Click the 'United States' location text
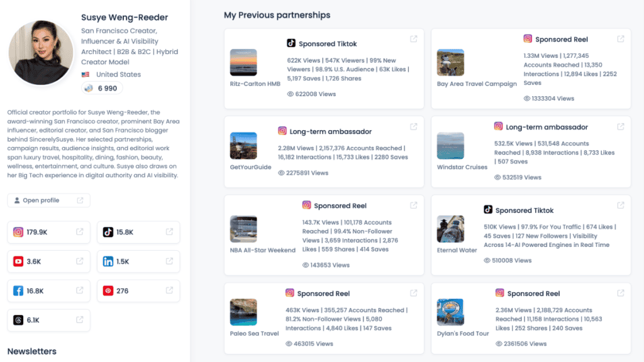This screenshot has width=644, height=362. point(118,75)
